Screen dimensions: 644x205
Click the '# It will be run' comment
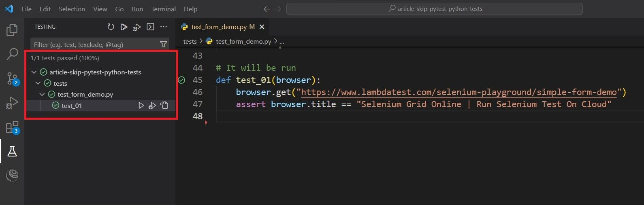pos(256,68)
